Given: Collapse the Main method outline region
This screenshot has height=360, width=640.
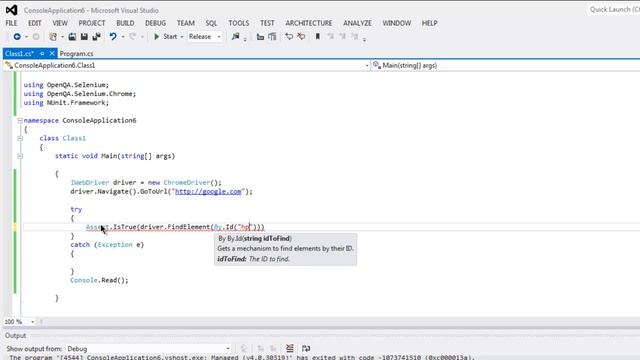Looking at the screenshot, I should click(x=20, y=156).
